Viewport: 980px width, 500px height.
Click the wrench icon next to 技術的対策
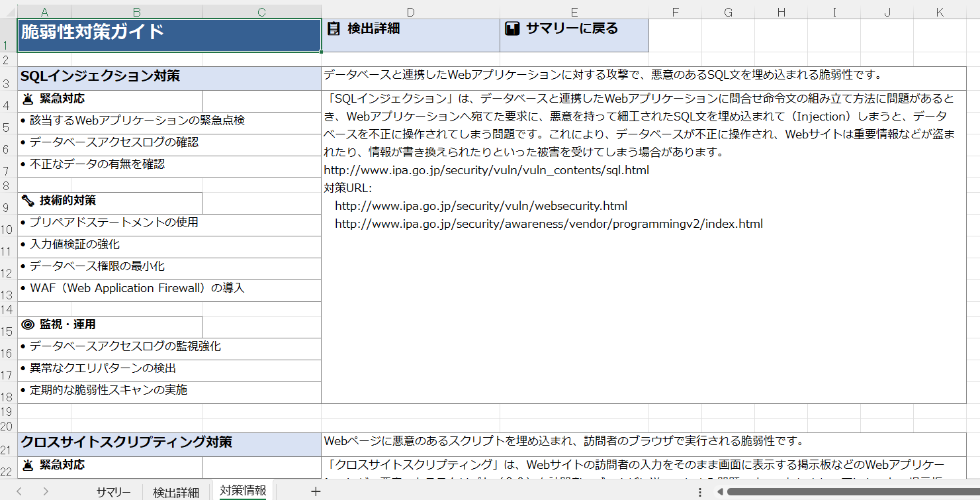(x=28, y=201)
